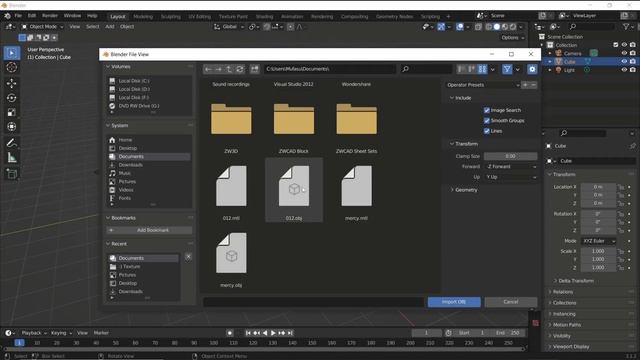The image size is (640, 360).
Task: Toggle the Smooth Groups checkbox
Action: point(487,120)
